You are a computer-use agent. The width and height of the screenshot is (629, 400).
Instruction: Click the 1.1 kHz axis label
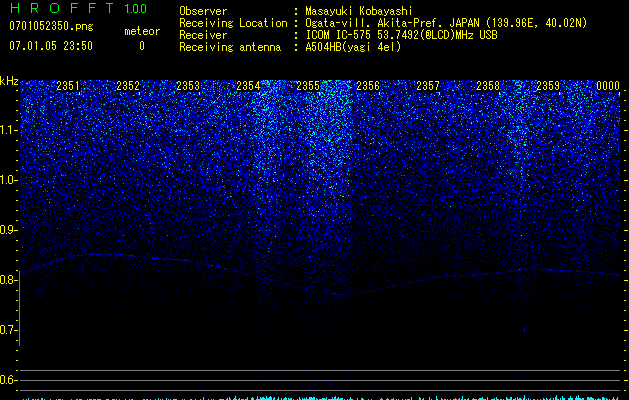pos(9,130)
